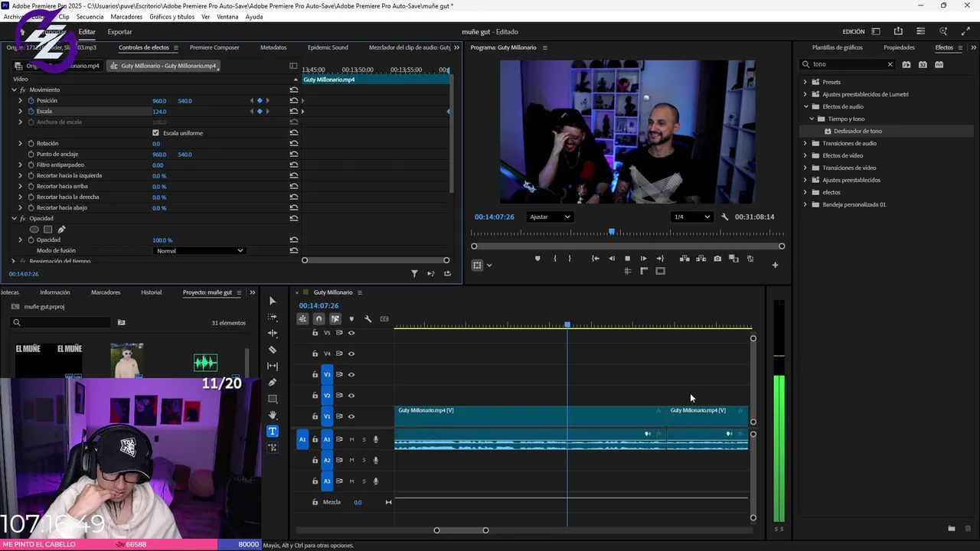The width and height of the screenshot is (980, 551).
Task: Select the Rectangle tool in the tools panel
Action: [x=273, y=399]
